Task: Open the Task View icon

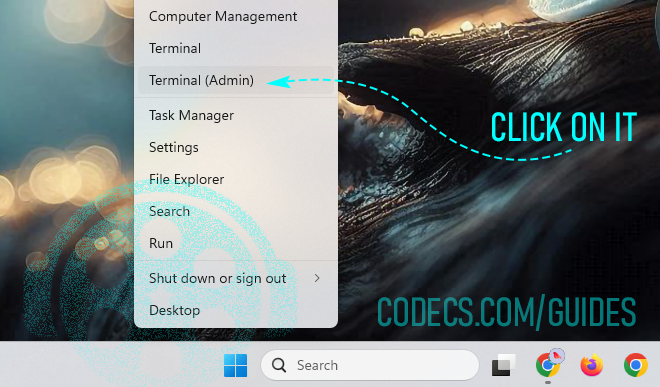Action: [x=503, y=365]
